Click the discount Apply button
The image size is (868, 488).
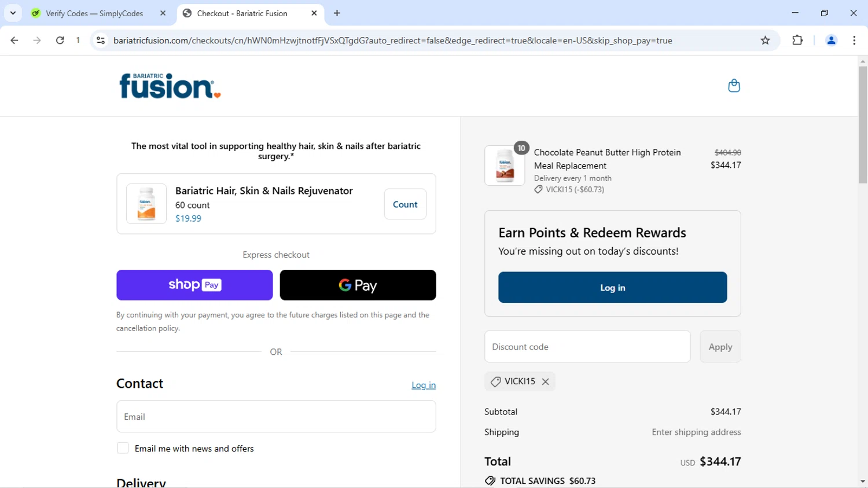720,347
